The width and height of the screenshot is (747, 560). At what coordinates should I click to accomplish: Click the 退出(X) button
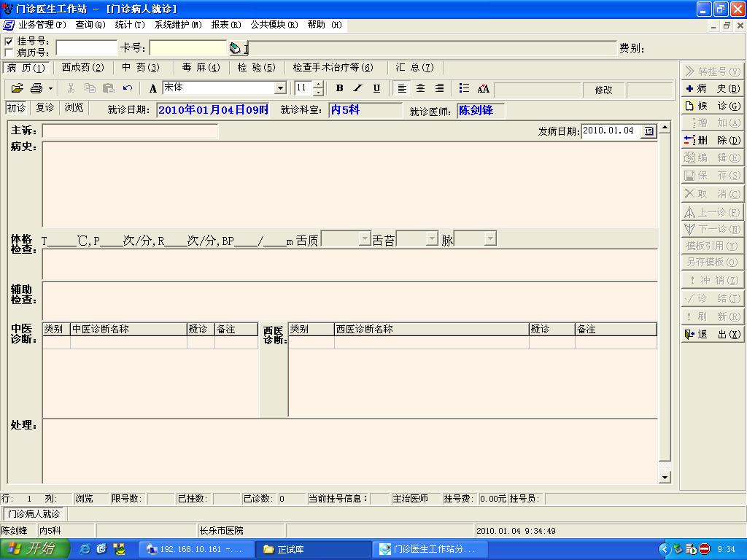[712, 334]
